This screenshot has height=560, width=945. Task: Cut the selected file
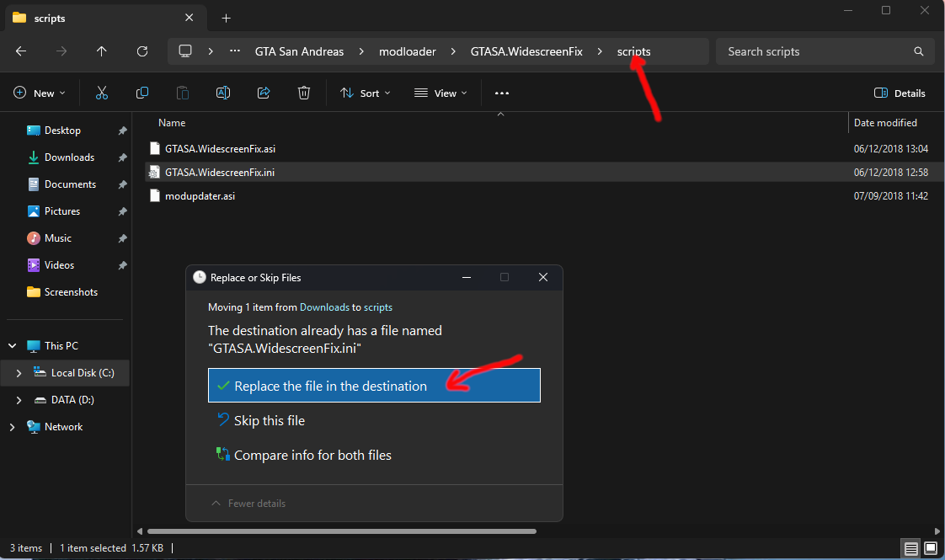point(102,93)
